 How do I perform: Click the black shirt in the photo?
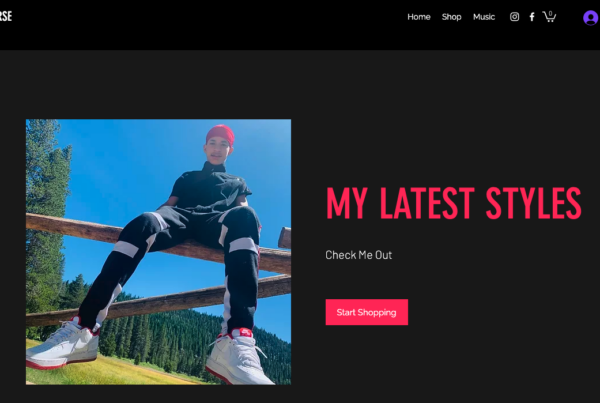tap(210, 189)
